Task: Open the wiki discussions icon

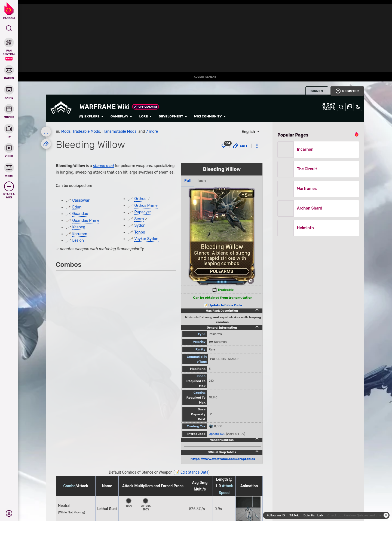Action: 350,107
